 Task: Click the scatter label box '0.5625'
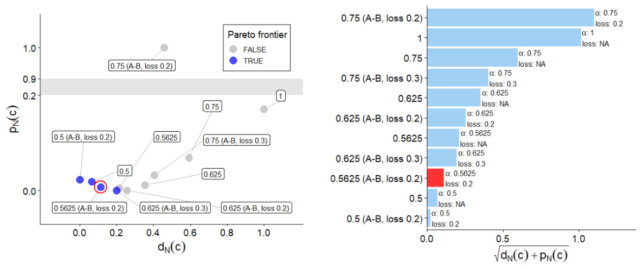(x=167, y=137)
